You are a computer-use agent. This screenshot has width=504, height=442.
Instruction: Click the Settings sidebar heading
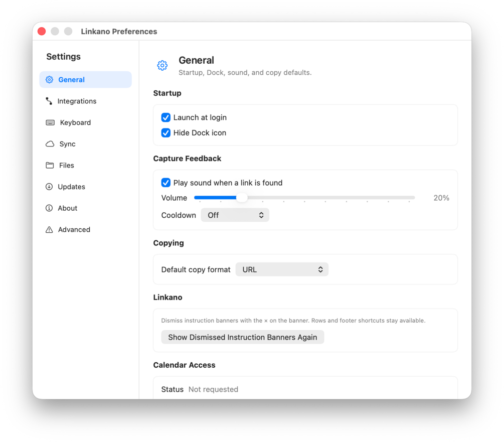coord(63,57)
